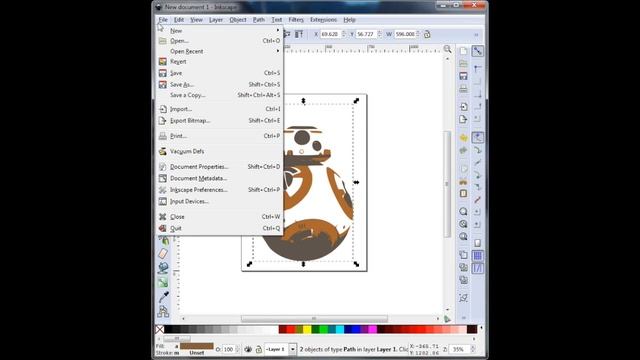This screenshot has width=640, height=360.
Task: Click the no-color X swatch in palette
Action: point(160,329)
